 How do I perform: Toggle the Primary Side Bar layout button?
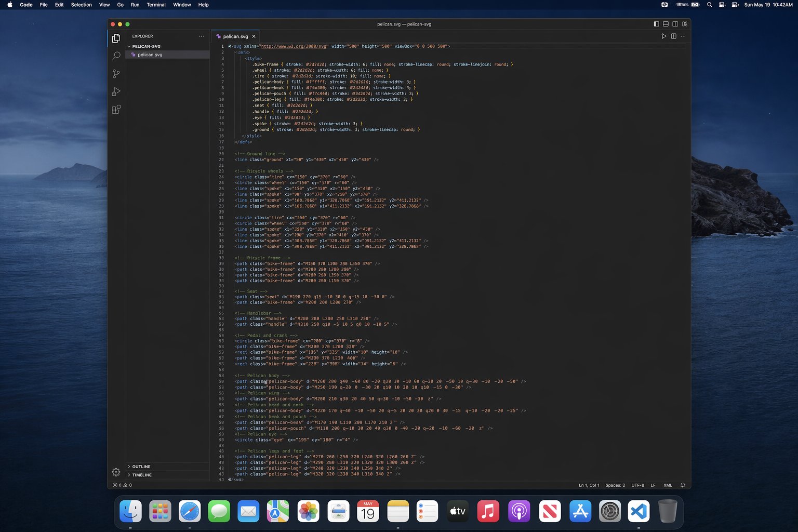pyautogui.click(x=656, y=24)
